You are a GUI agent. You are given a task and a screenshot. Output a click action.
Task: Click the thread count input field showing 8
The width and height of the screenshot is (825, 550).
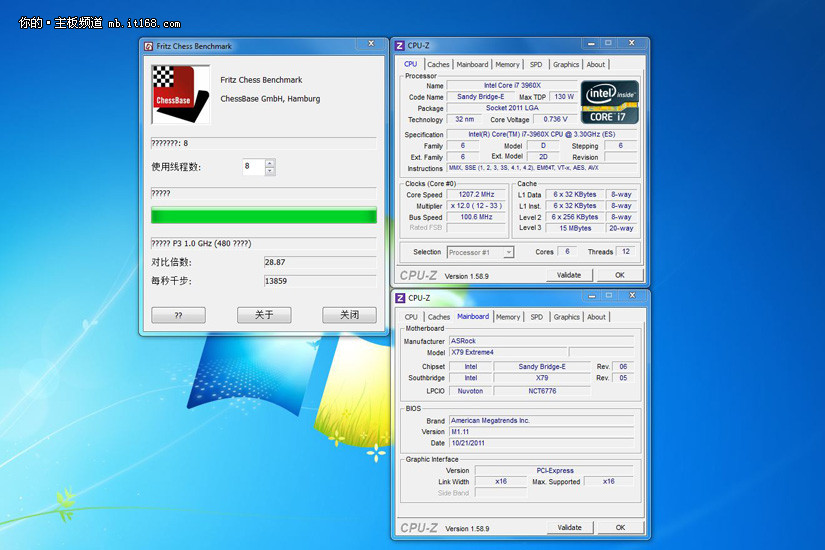pos(253,167)
